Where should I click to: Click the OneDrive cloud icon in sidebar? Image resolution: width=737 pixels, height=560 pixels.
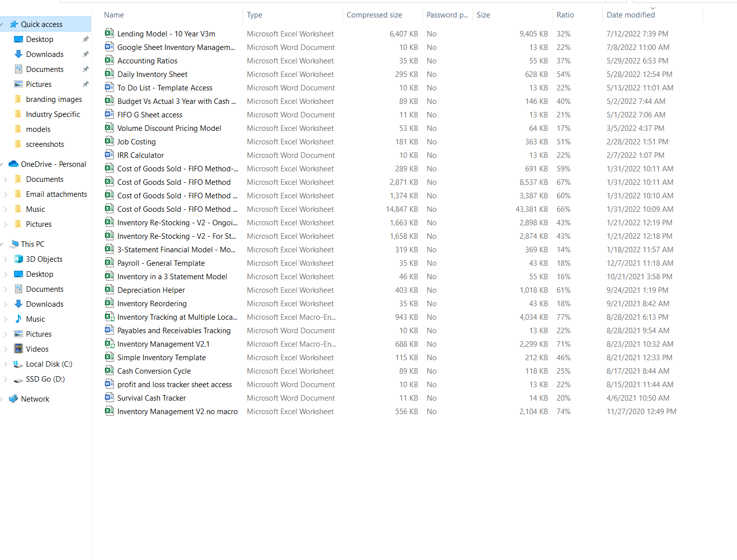click(x=13, y=164)
